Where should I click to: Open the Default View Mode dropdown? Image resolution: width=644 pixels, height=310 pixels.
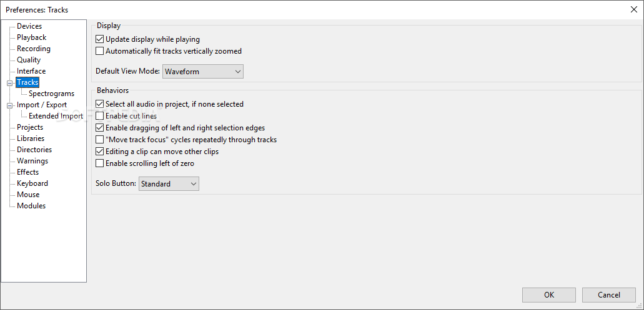click(x=203, y=71)
